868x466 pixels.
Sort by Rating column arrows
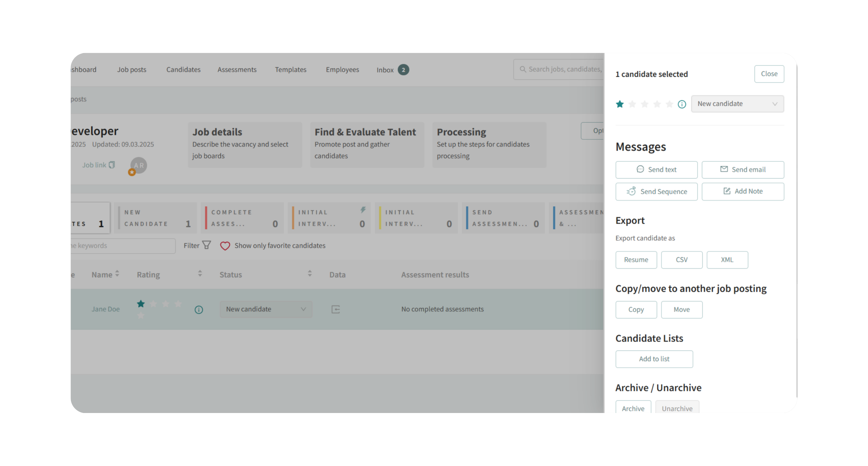click(200, 274)
